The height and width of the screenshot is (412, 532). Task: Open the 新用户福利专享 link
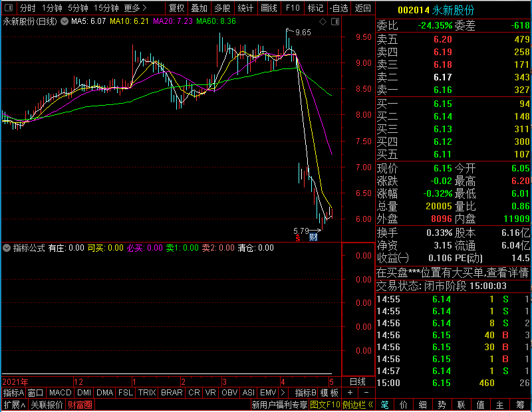tap(279, 405)
